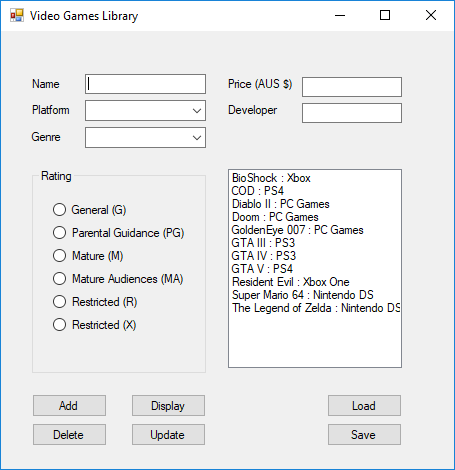Click the Display button
This screenshot has width=455, height=470.
click(x=168, y=406)
